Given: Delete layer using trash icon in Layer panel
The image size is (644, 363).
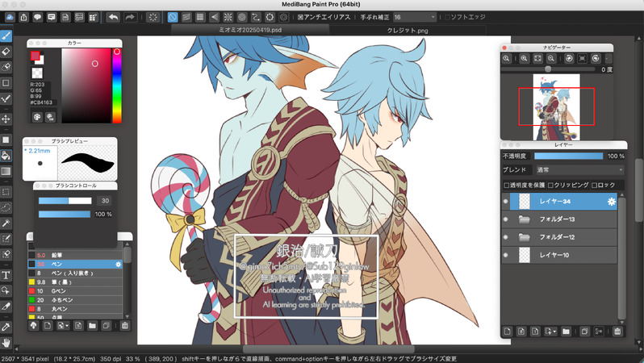Looking at the screenshot, I should point(617,332).
